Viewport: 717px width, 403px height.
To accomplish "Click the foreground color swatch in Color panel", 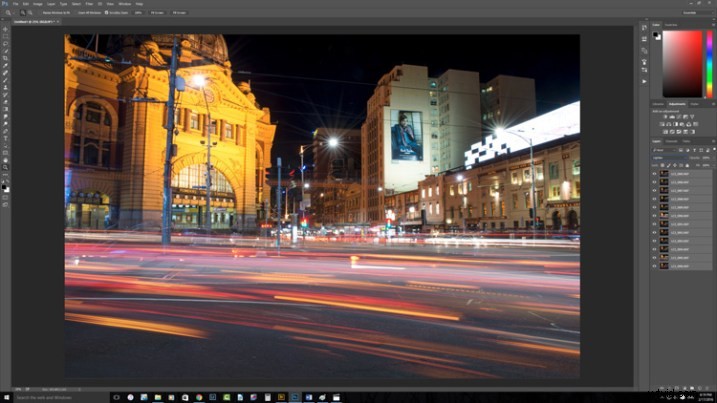I will pos(656,35).
